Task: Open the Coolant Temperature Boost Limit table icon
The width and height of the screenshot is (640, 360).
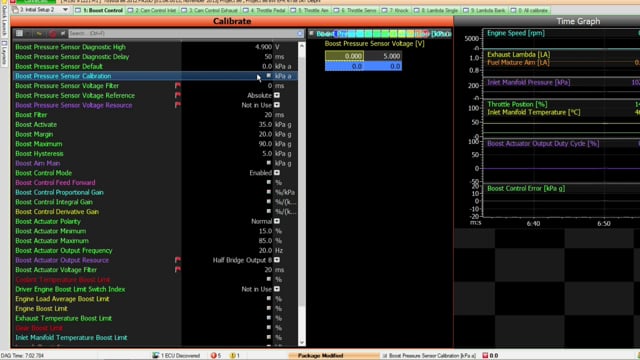Action: click(x=269, y=279)
